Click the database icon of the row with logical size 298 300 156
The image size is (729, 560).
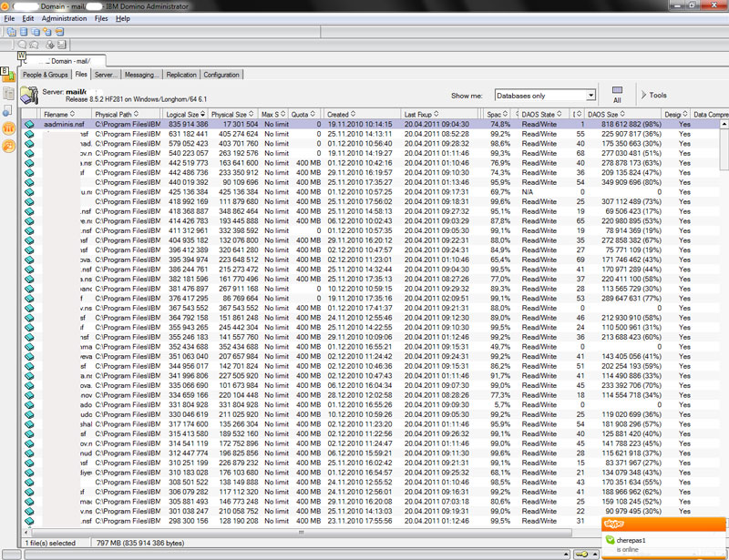[29, 522]
